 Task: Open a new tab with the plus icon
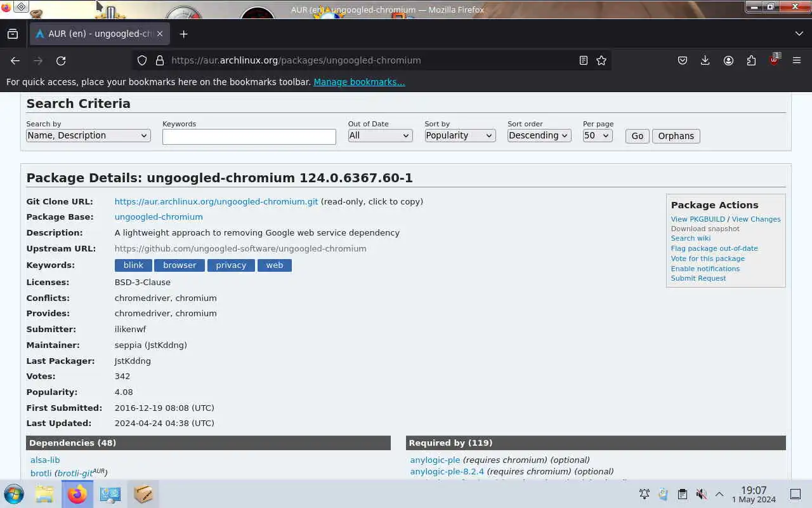(184, 34)
